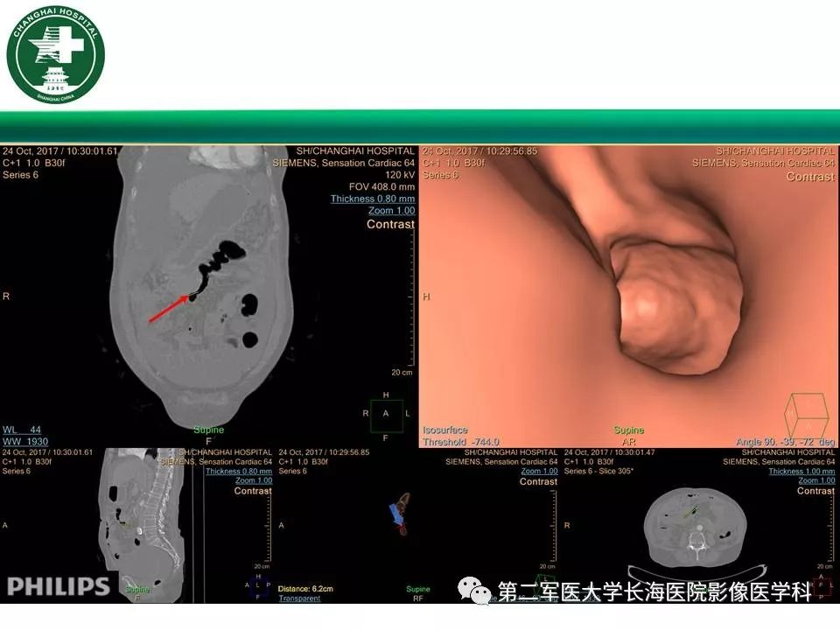Adjust the WL 44 window level value

[22, 430]
